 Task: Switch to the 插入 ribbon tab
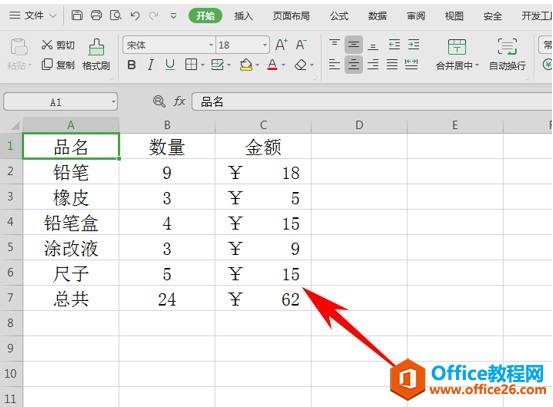243,16
